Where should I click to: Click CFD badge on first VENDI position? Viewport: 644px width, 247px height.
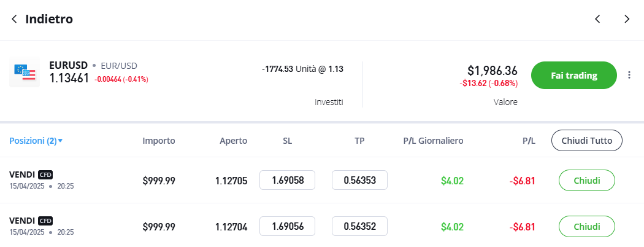[45, 174]
